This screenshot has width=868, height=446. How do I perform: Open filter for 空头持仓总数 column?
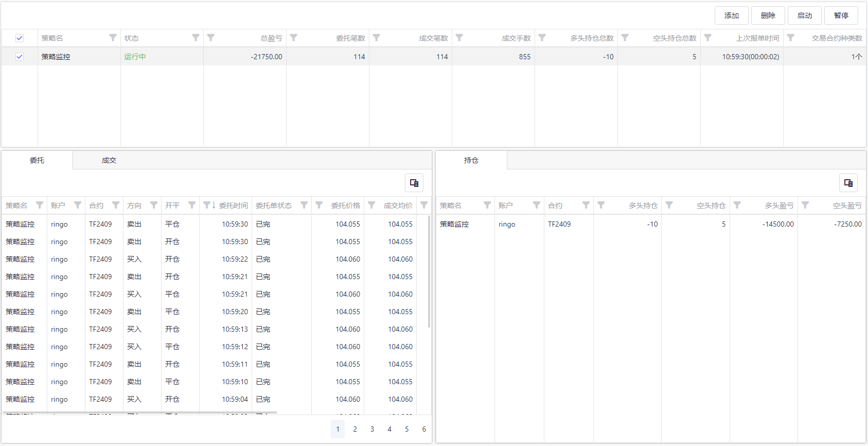[x=625, y=38]
